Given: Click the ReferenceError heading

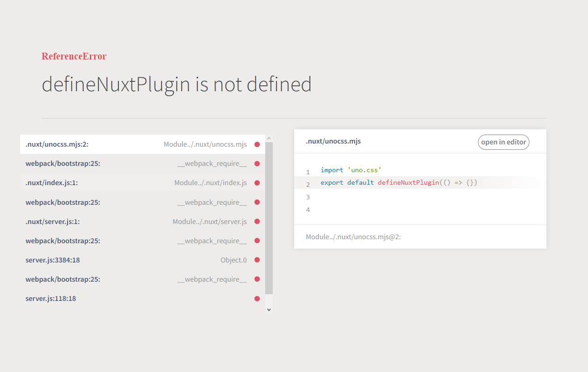Looking at the screenshot, I should pos(74,56).
